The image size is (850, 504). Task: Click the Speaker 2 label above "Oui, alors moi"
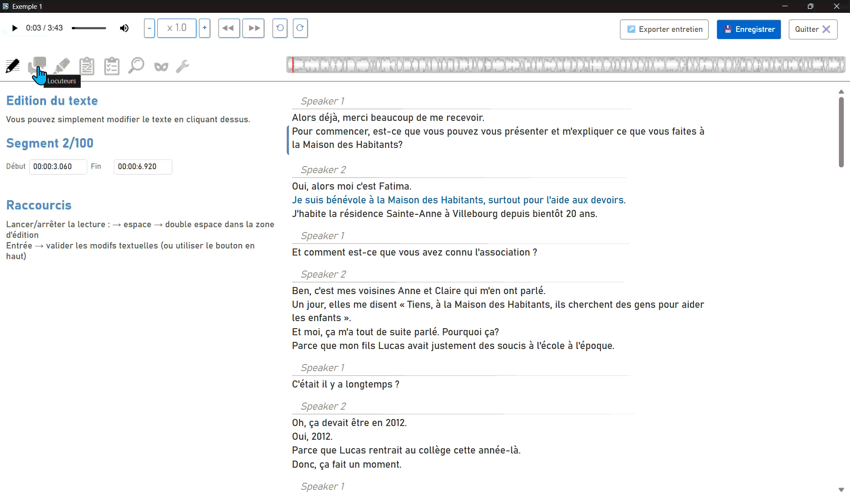324,170
